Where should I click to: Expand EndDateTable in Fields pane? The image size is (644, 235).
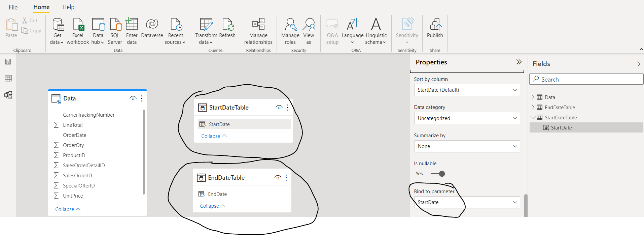(x=533, y=107)
